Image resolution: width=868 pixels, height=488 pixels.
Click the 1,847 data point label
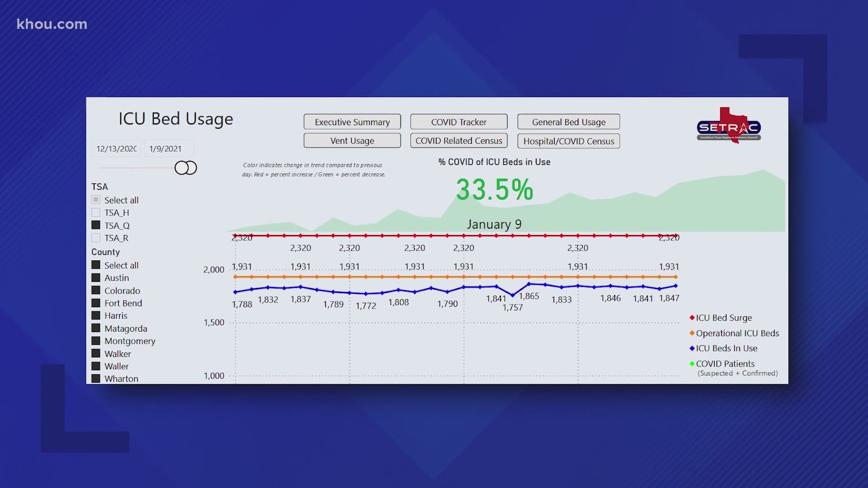pyautogui.click(x=669, y=298)
